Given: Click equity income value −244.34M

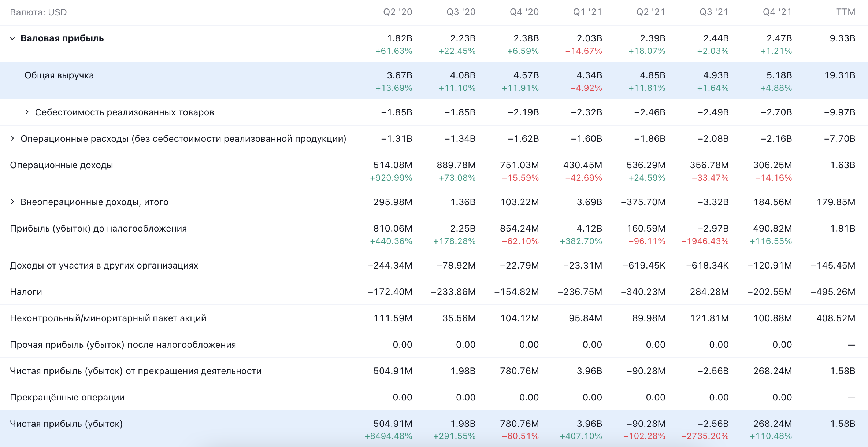Looking at the screenshot, I should 390,265.
